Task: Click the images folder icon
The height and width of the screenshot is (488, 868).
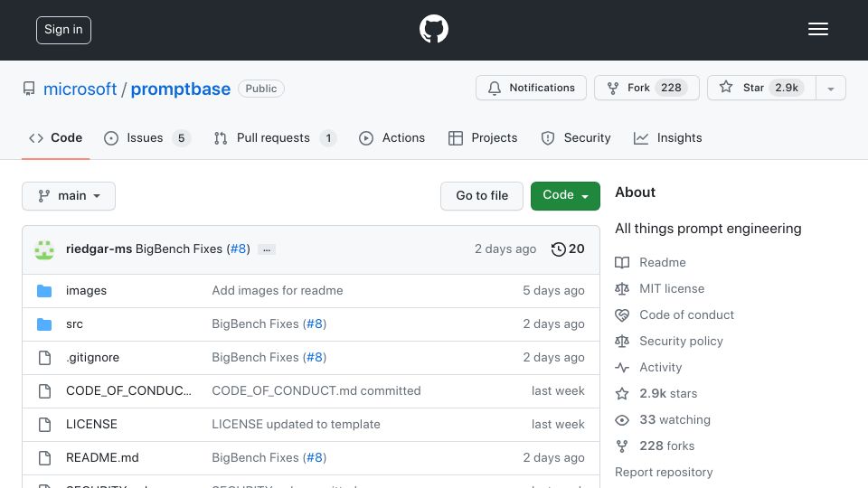Action: coord(44,291)
